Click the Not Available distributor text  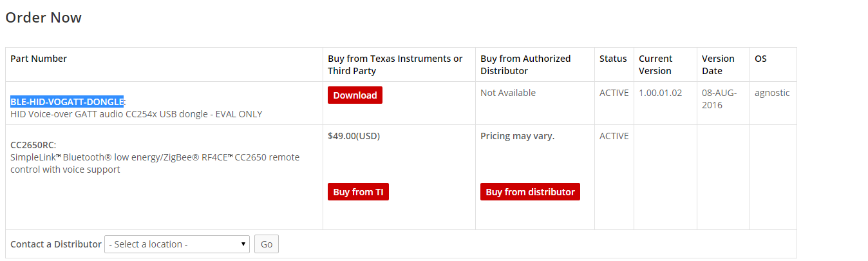[508, 93]
